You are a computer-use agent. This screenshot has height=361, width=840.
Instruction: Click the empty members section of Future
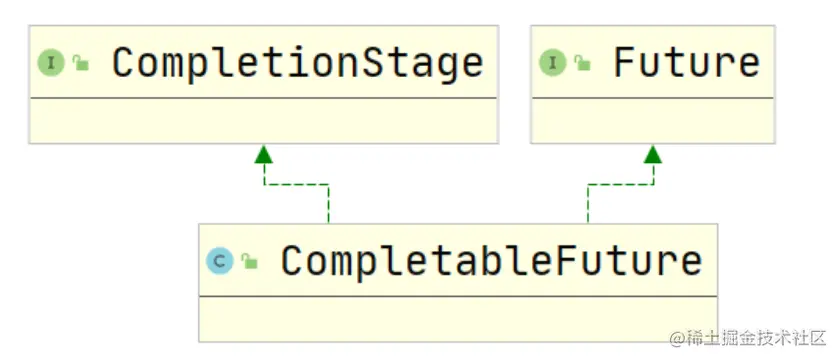coord(653,121)
